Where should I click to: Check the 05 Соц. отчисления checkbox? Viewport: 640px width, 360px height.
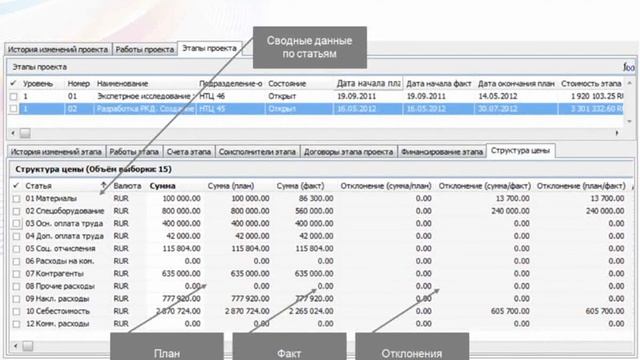pos(16,249)
